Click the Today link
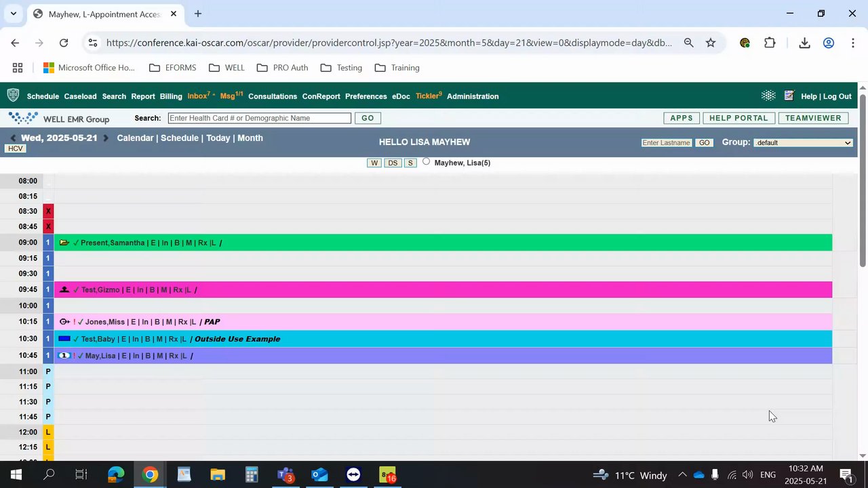The height and width of the screenshot is (488, 868). pyautogui.click(x=218, y=138)
